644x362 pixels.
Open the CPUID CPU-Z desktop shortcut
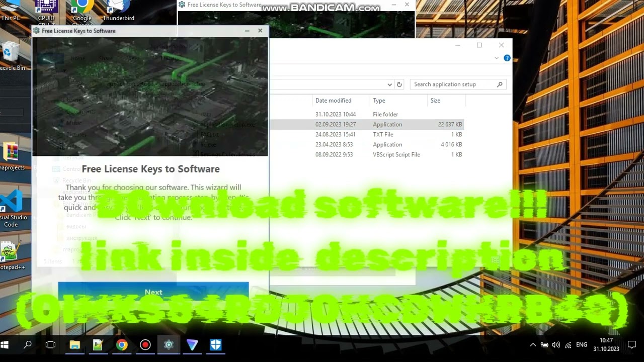(x=46, y=13)
